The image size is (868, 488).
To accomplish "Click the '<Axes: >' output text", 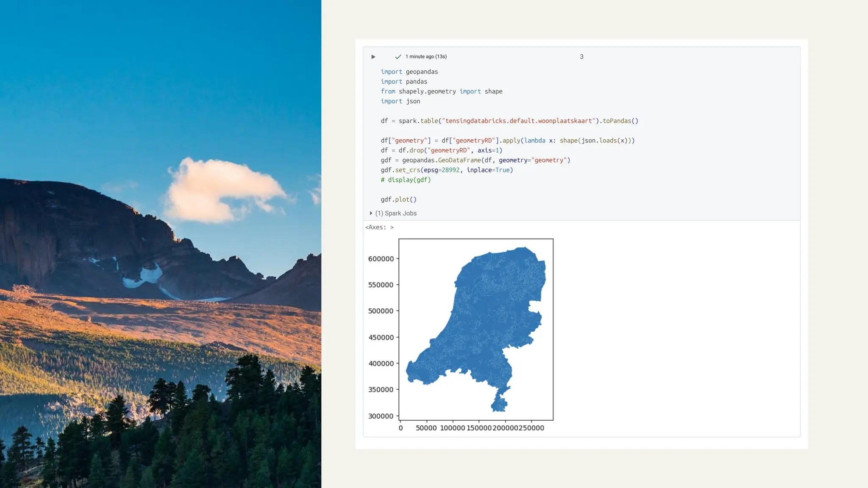I will pyautogui.click(x=379, y=227).
